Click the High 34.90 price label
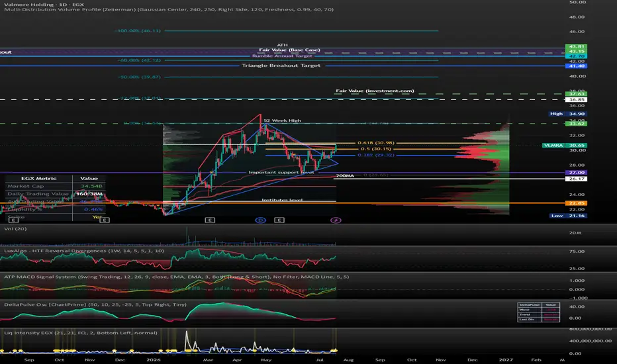The height and width of the screenshot is (364, 617). [567, 114]
